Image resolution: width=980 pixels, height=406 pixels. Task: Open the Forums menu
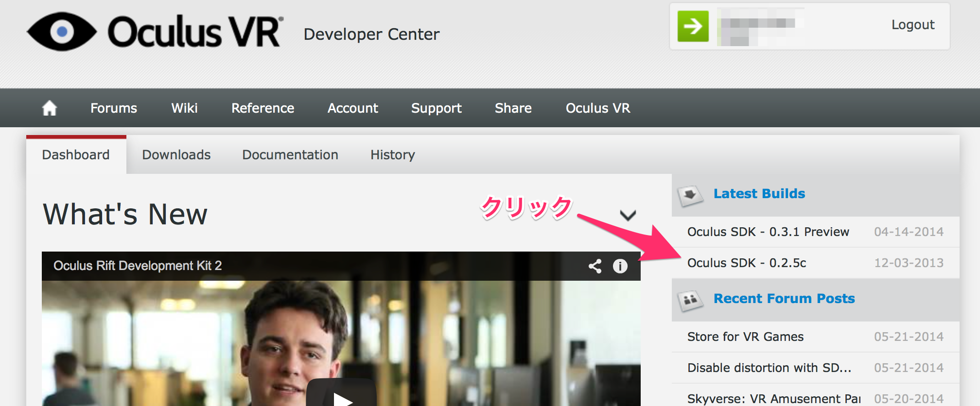[114, 108]
